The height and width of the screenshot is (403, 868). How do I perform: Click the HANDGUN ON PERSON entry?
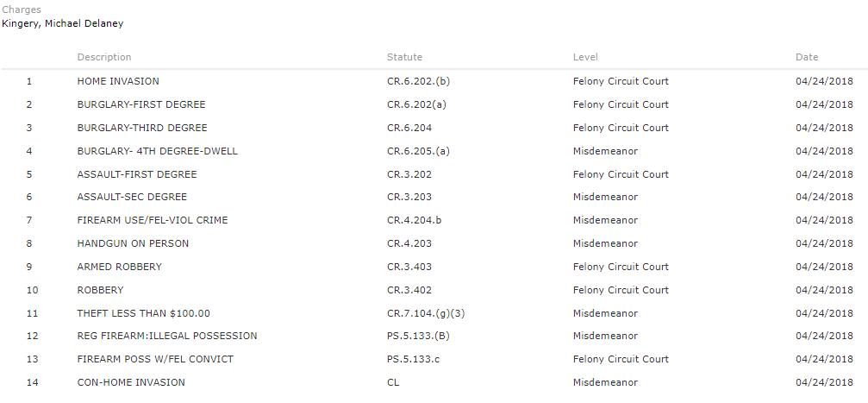point(133,243)
